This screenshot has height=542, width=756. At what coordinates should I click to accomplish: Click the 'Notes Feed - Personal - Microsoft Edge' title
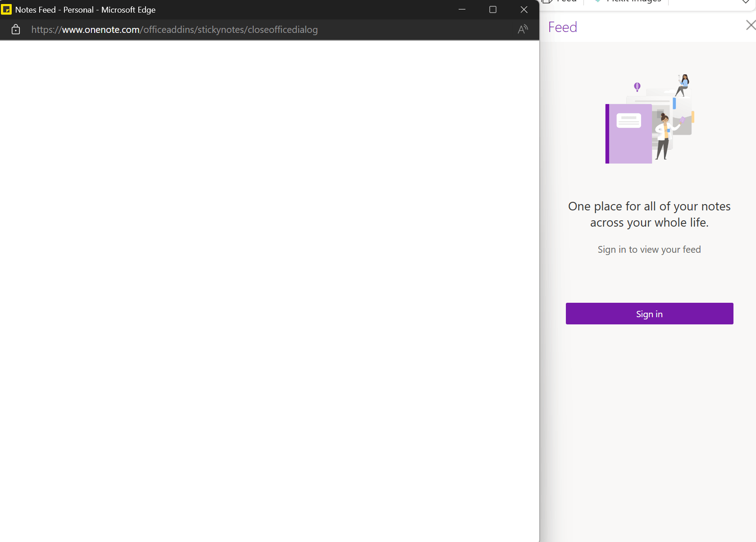[85, 9]
